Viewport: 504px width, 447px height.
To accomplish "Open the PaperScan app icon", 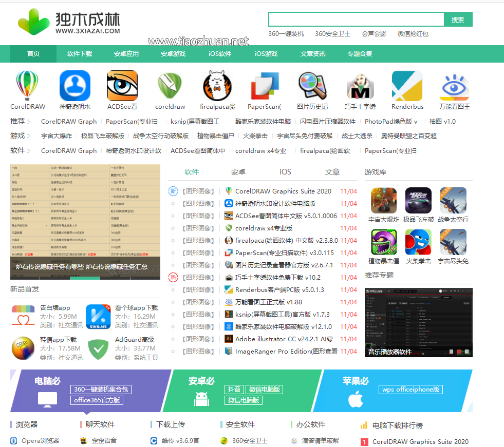I will (x=265, y=86).
